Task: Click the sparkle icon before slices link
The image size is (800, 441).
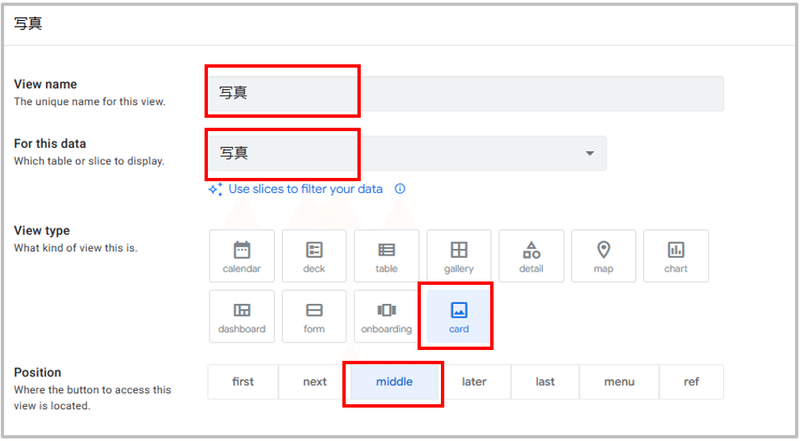Action: click(x=215, y=189)
